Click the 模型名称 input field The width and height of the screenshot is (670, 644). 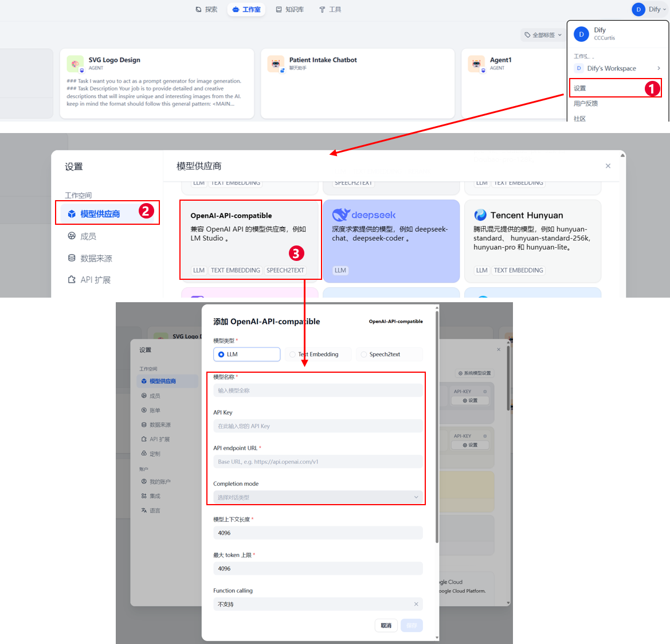[318, 391]
